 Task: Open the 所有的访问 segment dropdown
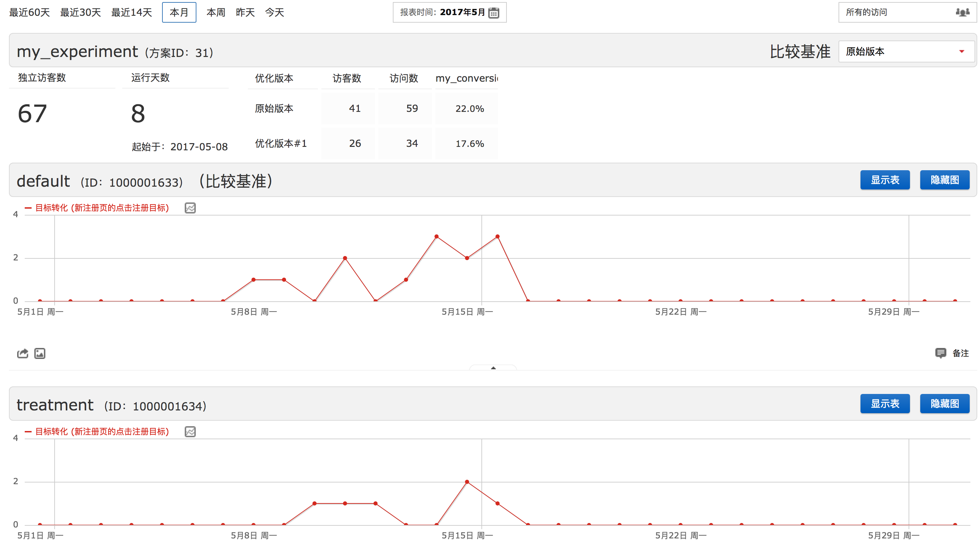point(907,13)
